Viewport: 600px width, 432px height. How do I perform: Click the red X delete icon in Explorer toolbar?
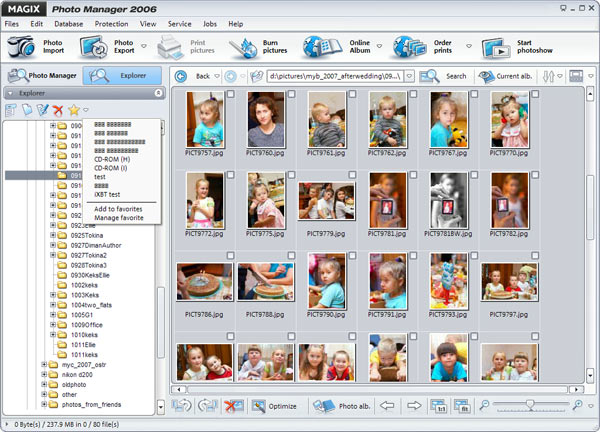point(58,111)
